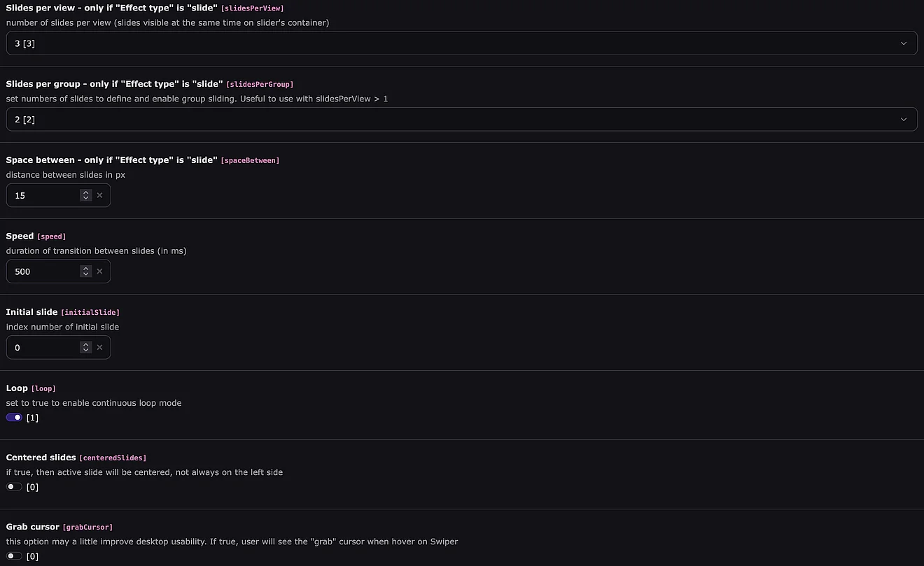Click the Speed field stepper arrows
This screenshot has height=566, width=924.
click(x=85, y=271)
